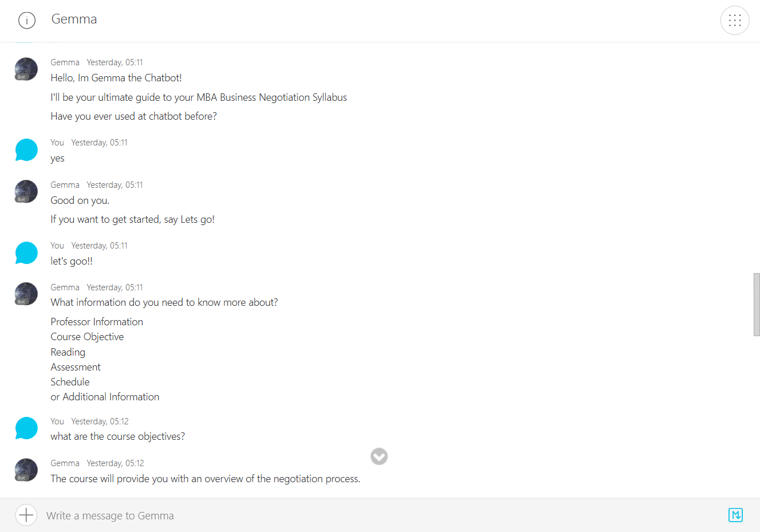The width and height of the screenshot is (760, 532).
Task: Toggle the markdown icon in message bar
Action: pyautogui.click(x=735, y=515)
